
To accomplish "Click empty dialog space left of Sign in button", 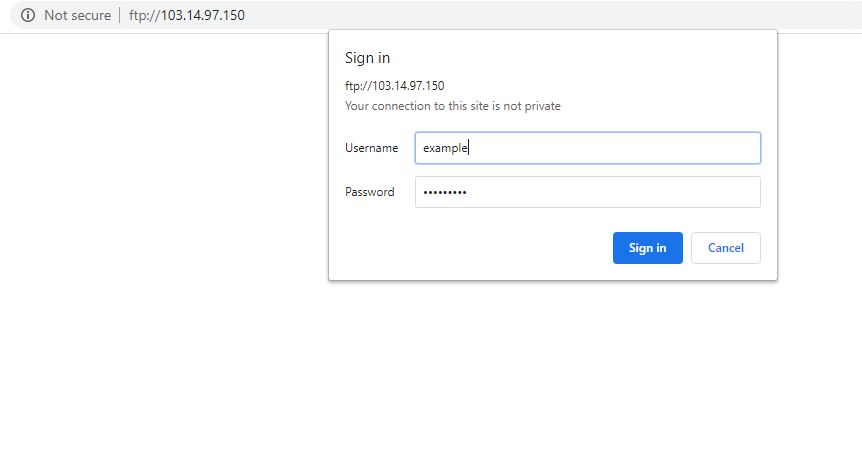I will click(473, 248).
